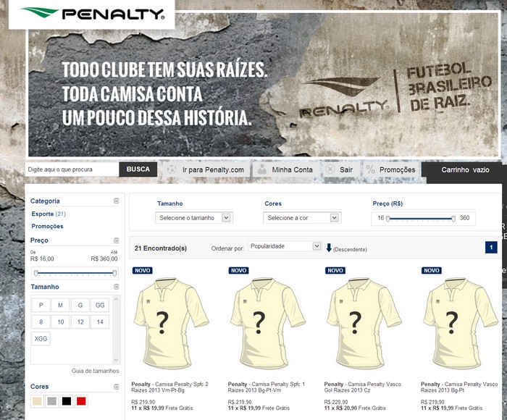Click the Penalty logo in header
The height and width of the screenshot is (420, 507).
pyautogui.click(x=92, y=14)
